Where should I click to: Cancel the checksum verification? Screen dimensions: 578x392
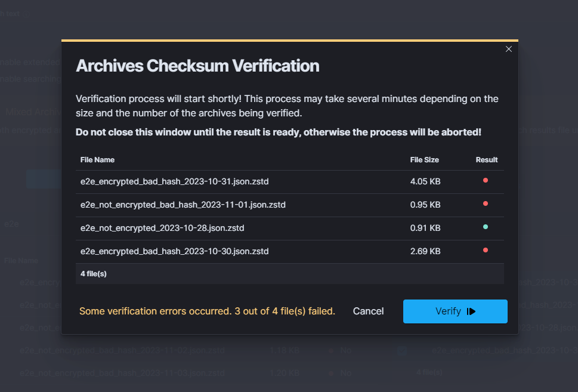368,311
